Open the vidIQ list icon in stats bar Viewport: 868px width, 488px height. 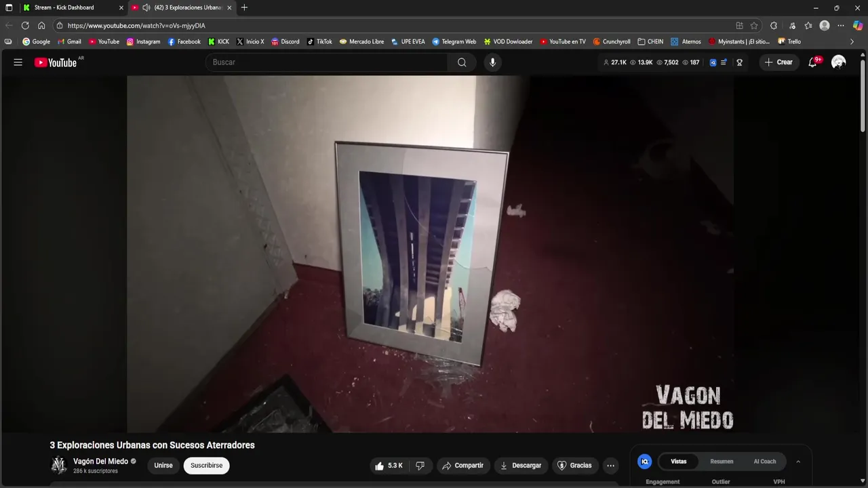[724, 62]
